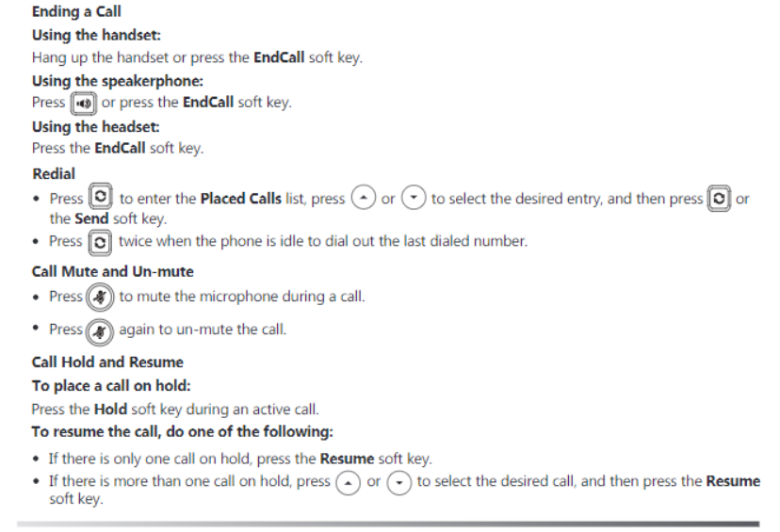780x532 pixels.
Task: Click mute icon next to 'to mute the microphone'
Action: point(100,298)
